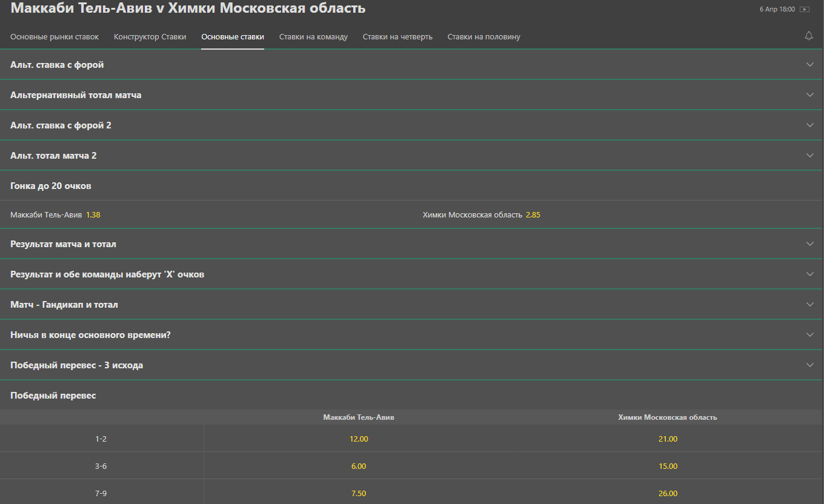
Task: Expand Ничья в конце основного времени section
Action: coord(412,334)
